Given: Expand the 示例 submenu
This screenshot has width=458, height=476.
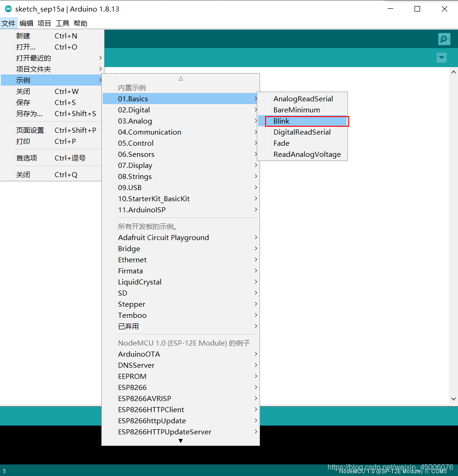Looking at the screenshot, I should pos(52,80).
